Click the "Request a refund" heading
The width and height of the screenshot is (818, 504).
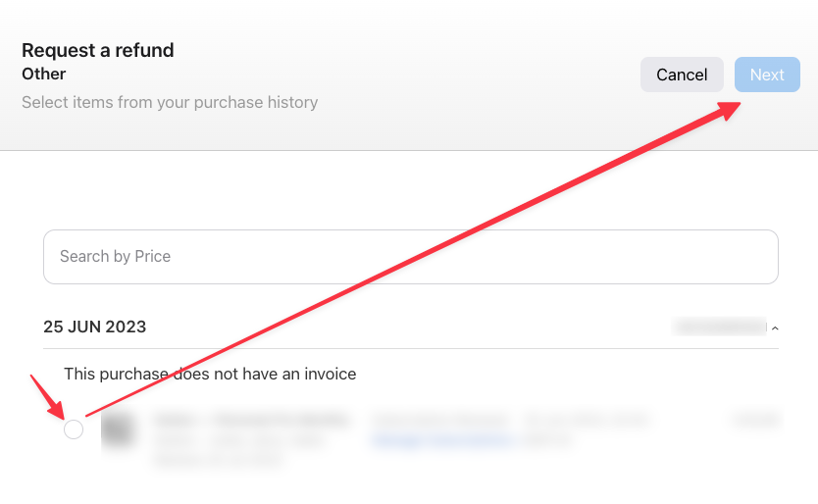[x=98, y=50]
